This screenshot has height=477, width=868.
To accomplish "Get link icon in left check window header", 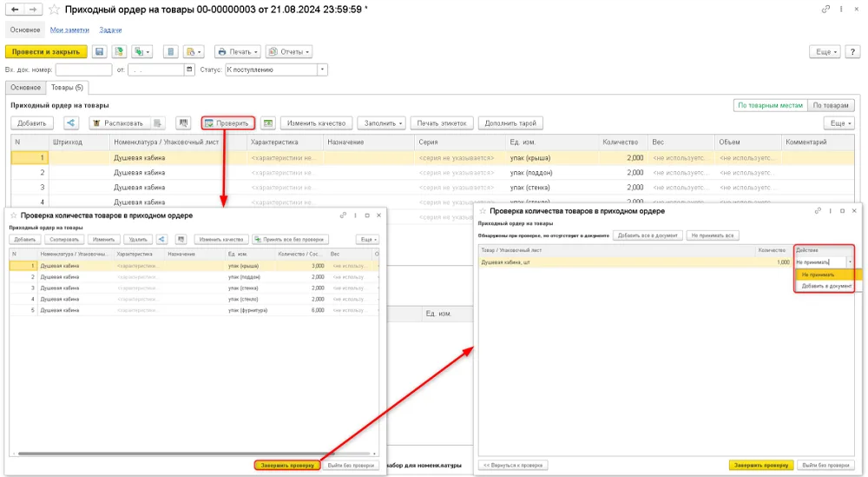I will (343, 215).
